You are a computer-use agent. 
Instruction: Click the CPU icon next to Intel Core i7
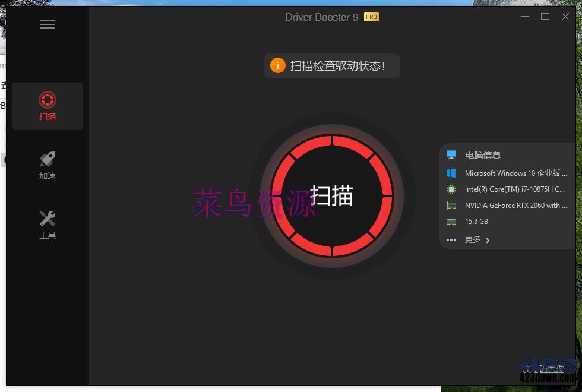click(451, 189)
